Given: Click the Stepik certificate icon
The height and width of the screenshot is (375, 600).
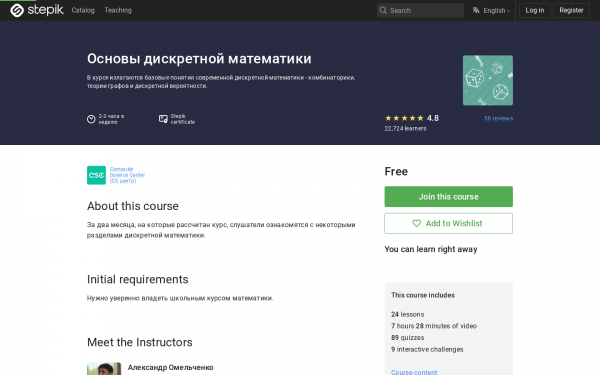Looking at the screenshot, I should 163,119.
